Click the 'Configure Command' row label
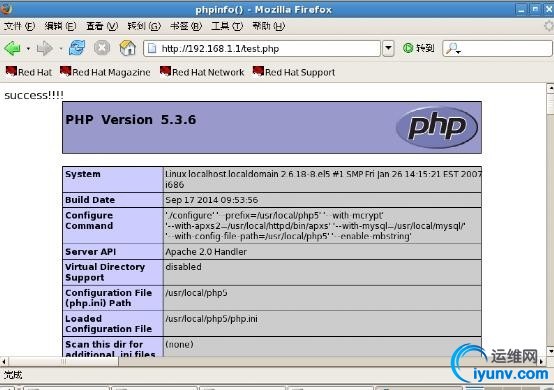Image resolution: width=554 pixels, height=390 pixels. tap(89, 220)
